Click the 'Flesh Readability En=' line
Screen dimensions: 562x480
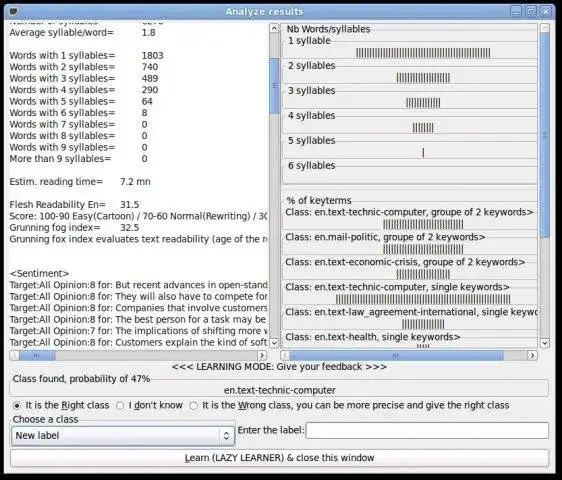(x=75, y=205)
